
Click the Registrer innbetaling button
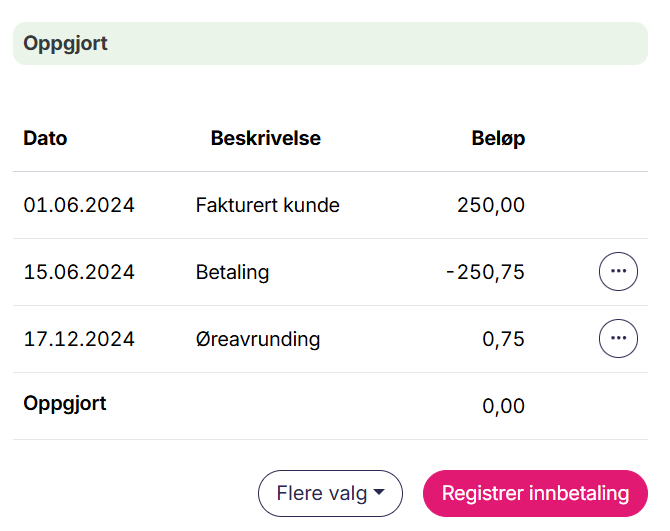point(535,493)
